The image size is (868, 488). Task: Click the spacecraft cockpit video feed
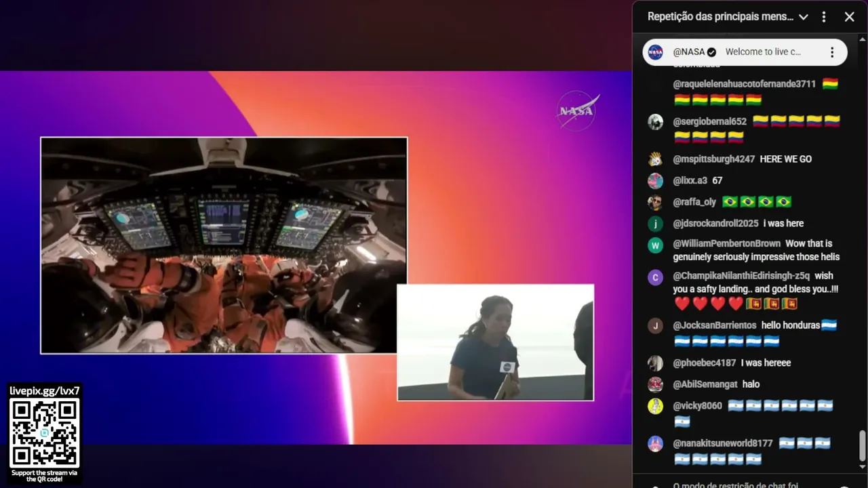point(224,245)
